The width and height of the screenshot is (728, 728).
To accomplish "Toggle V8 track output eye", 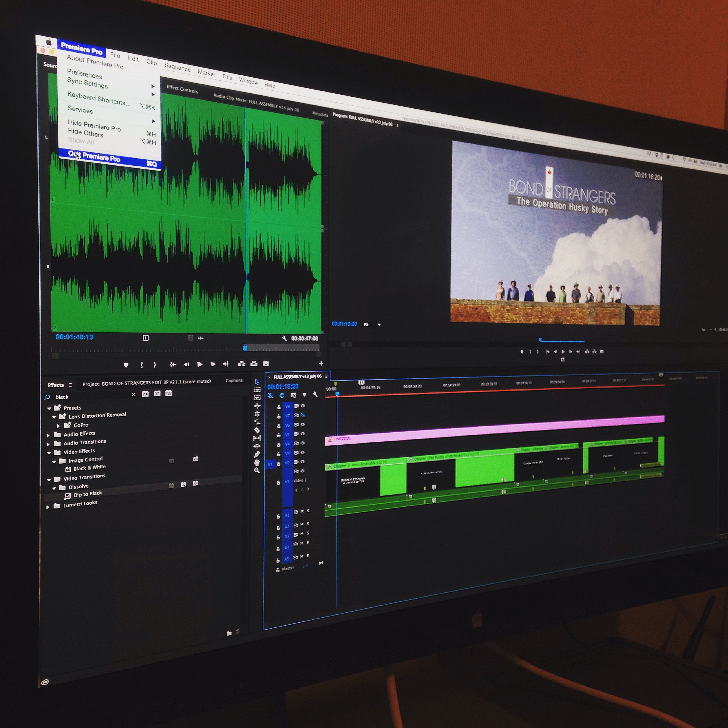I will (x=303, y=406).
